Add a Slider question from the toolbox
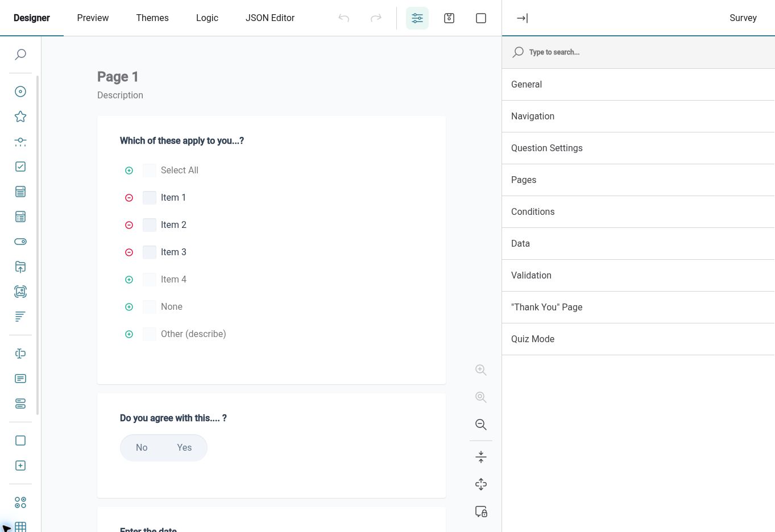Screen dimensions: 775x532 [20, 142]
